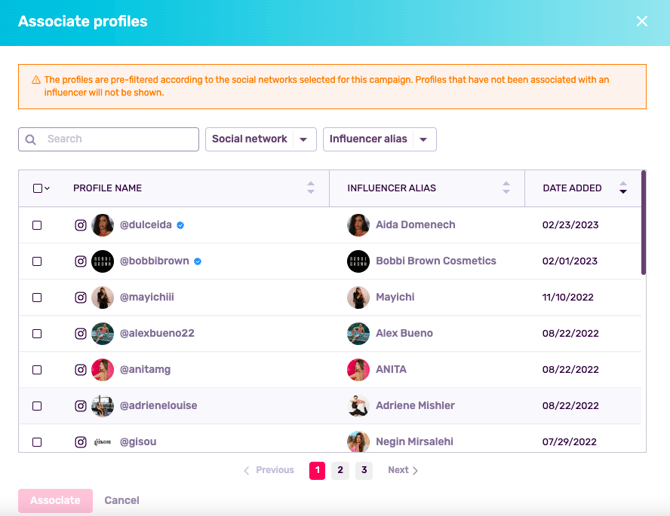Screen dimensions: 670x516
Task: Go to page 2 of results
Action: click(x=340, y=470)
